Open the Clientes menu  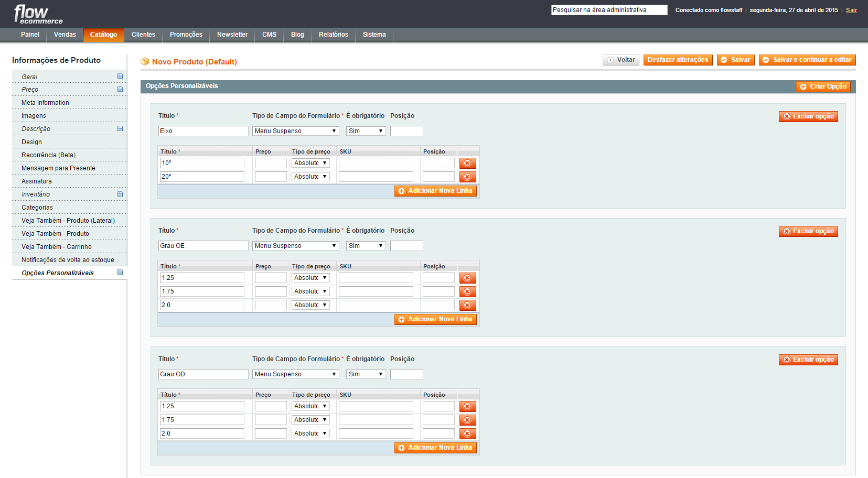pyautogui.click(x=143, y=35)
